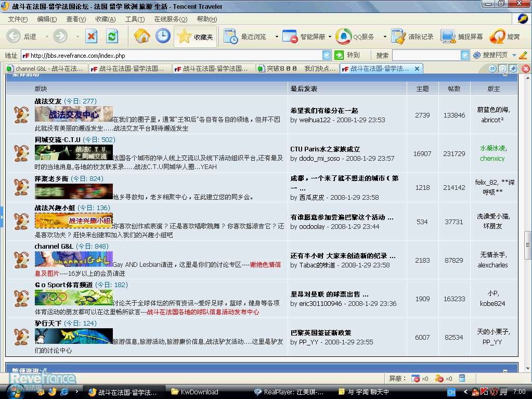Expand the 智能屏蔽 dropdown arrow
Screen dimensions: 532x399
tap(330, 36)
